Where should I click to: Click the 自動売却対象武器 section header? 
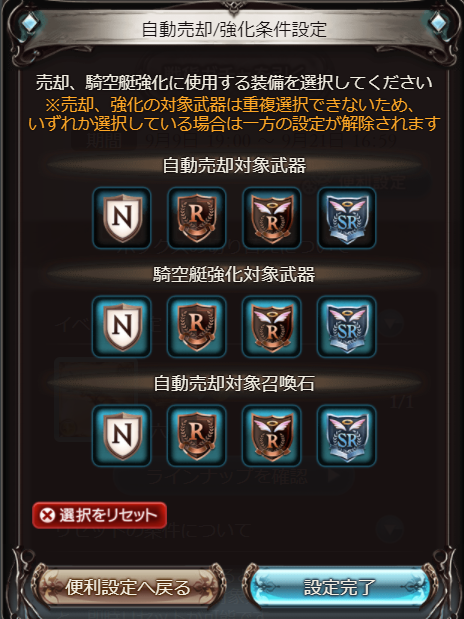pyautogui.click(x=234, y=166)
